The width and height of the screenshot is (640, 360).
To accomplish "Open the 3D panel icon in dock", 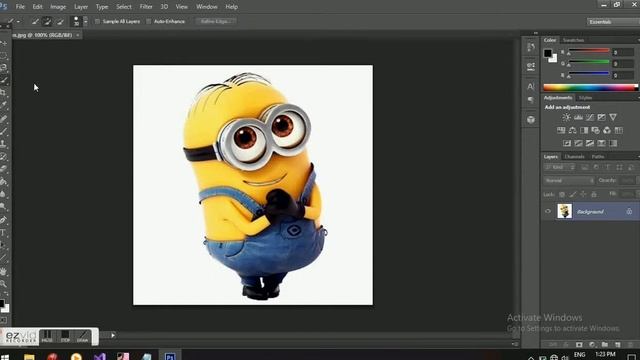I will tap(531, 120).
